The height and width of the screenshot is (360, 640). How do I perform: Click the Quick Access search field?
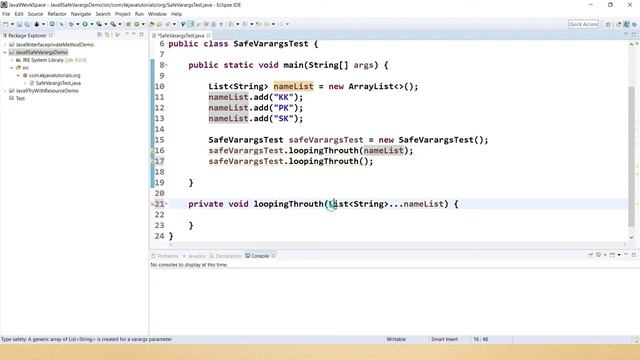click(583, 24)
